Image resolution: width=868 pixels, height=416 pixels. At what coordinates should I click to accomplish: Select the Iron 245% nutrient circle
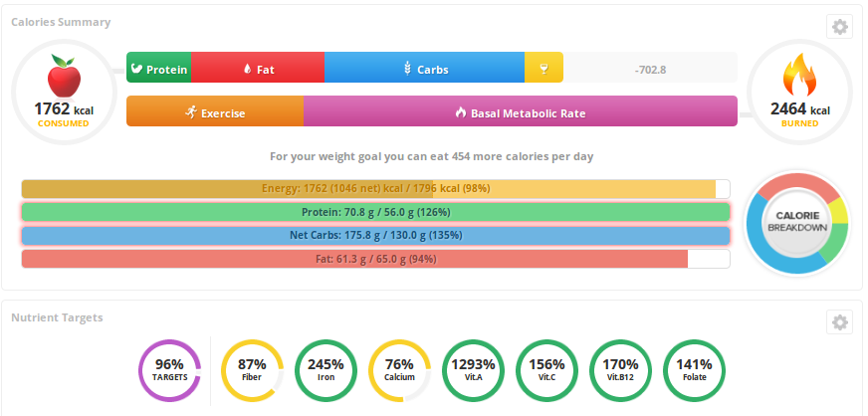tap(325, 369)
